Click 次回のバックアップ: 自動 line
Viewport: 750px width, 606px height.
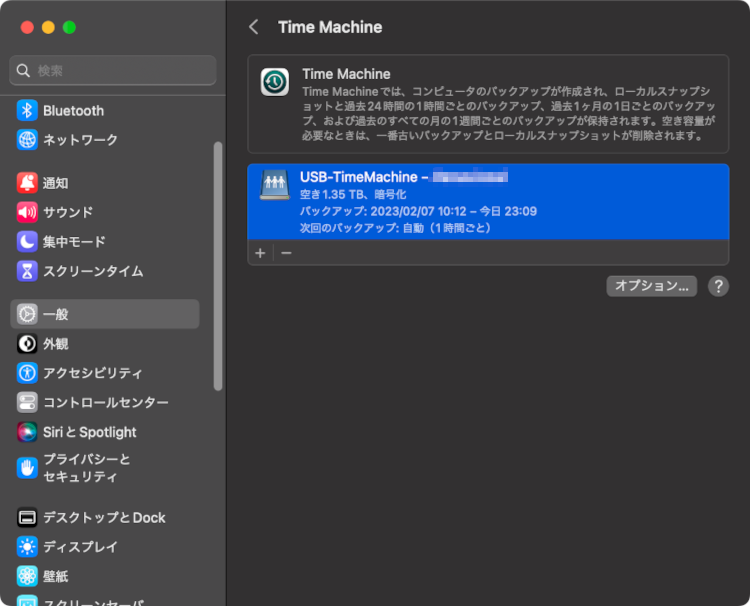396,228
